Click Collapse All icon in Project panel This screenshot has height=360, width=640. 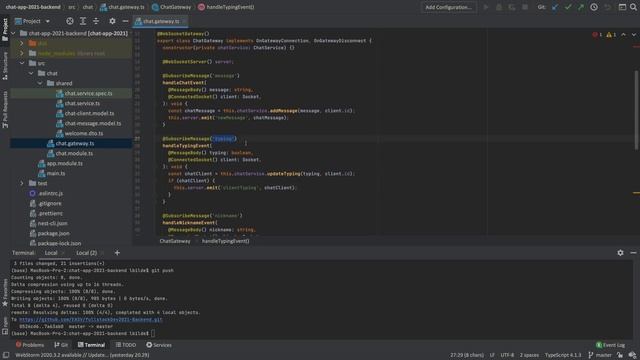[96, 21]
